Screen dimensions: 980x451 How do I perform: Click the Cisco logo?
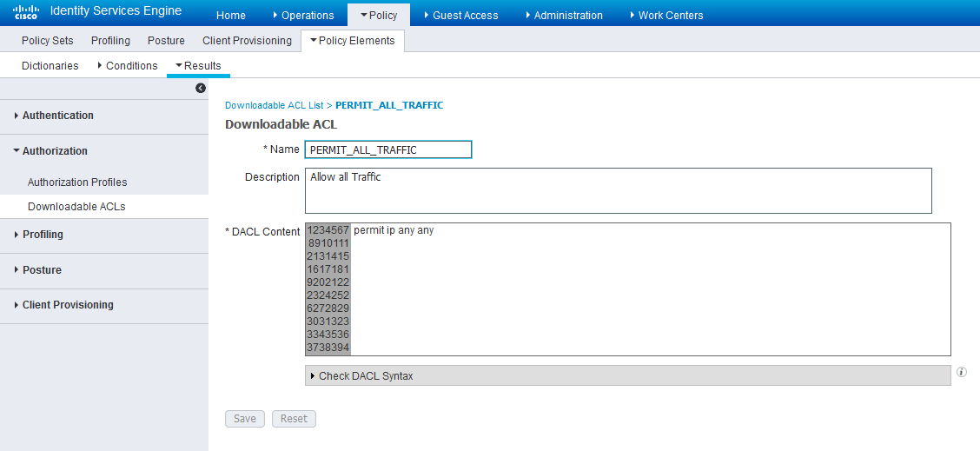pyautogui.click(x=25, y=12)
